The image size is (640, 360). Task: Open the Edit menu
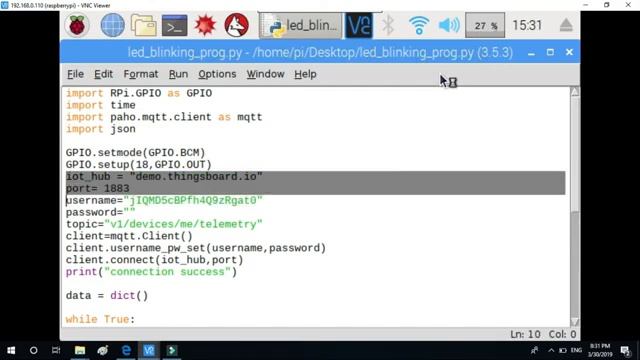click(103, 74)
